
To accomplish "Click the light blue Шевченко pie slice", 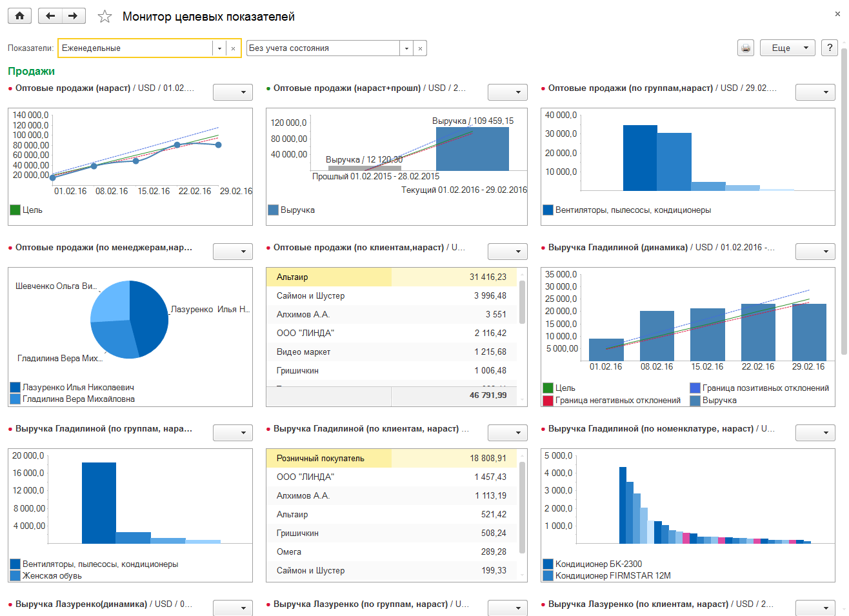I will tap(111, 302).
